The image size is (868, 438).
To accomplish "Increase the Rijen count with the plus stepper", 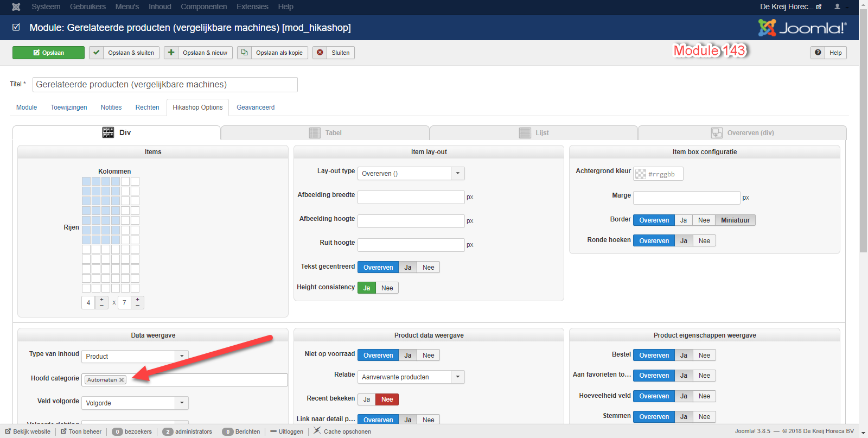I will coord(138,300).
